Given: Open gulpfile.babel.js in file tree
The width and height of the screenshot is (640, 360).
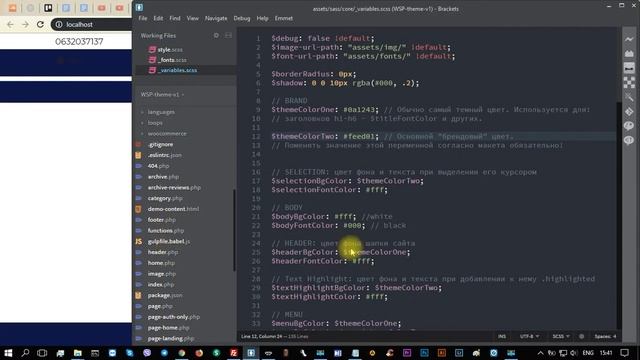Looking at the screenshot, I should point(169,241).
